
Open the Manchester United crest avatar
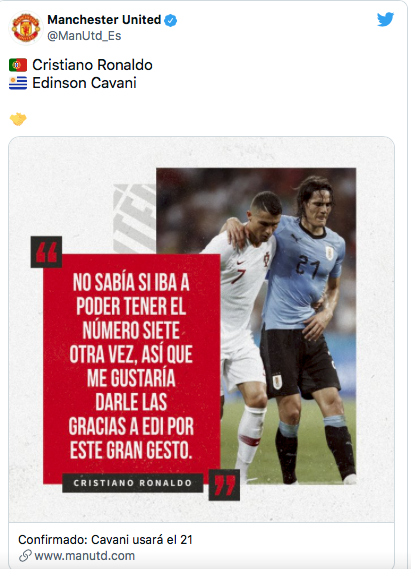[x=25, y=28]
